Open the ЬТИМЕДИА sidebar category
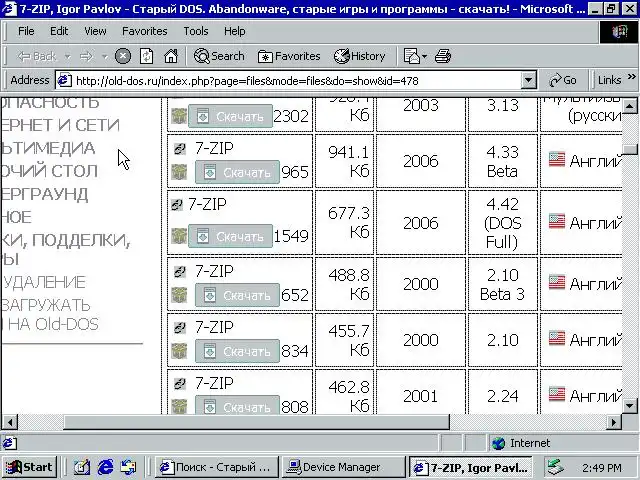 click(x=48, y=148)
